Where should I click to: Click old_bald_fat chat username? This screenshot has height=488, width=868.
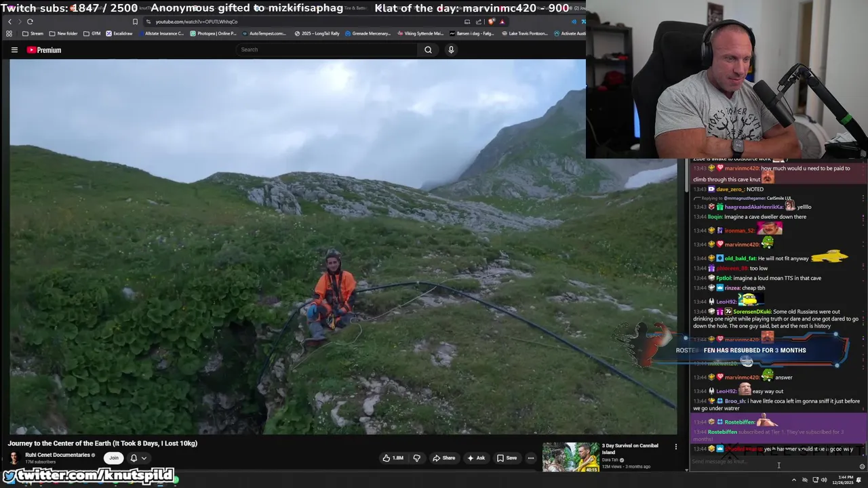point(741,258)
